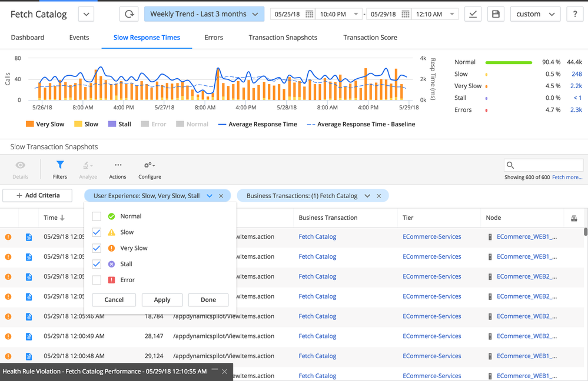Toggle the Normal series in chart legend

tap(192, 124)
